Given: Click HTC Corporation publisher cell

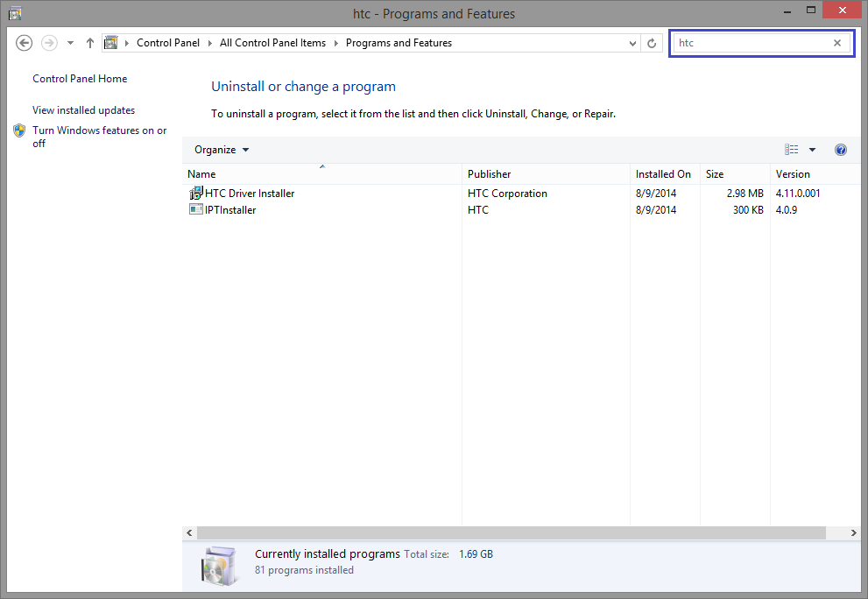Looking at the screenshot, I should [x=507, y=194].
